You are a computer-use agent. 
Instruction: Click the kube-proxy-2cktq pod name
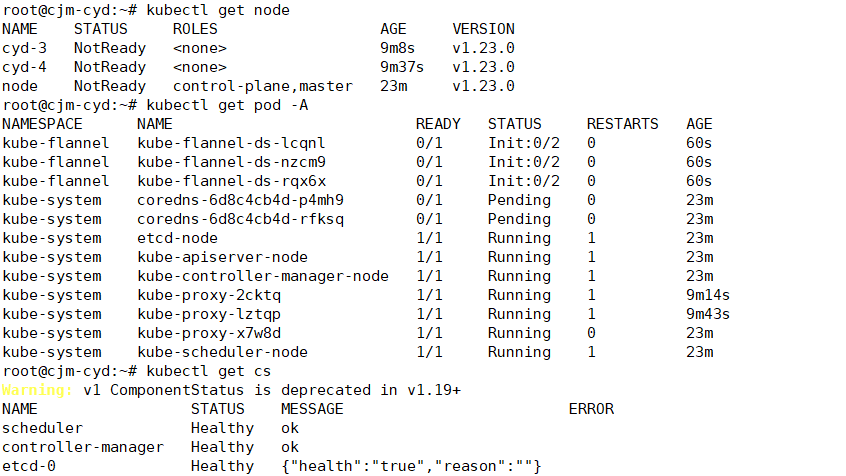(209, 295)
